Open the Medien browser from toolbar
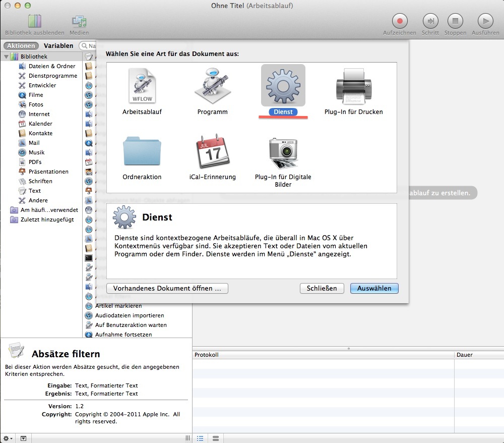Screen dimensions: 504x443 point(79,21)
